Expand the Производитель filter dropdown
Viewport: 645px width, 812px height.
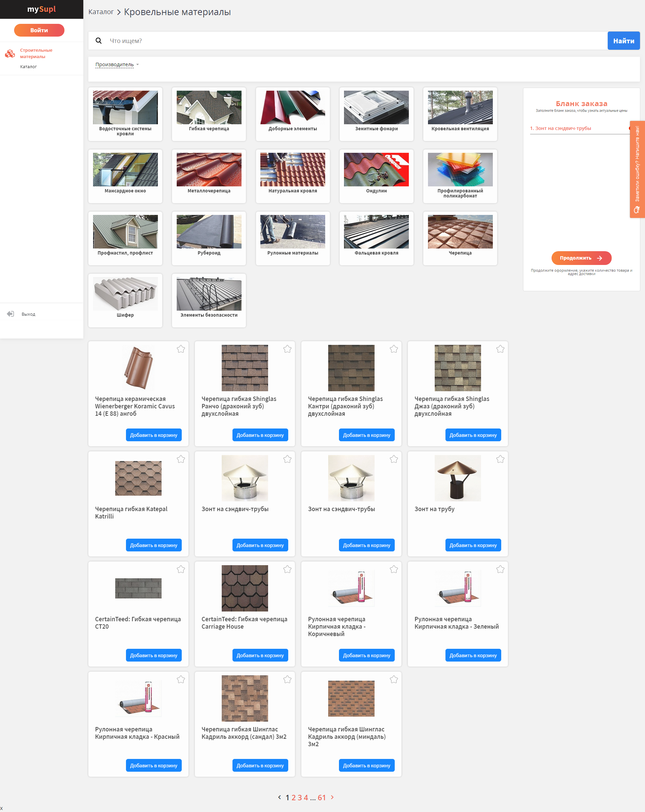(117, 64)
